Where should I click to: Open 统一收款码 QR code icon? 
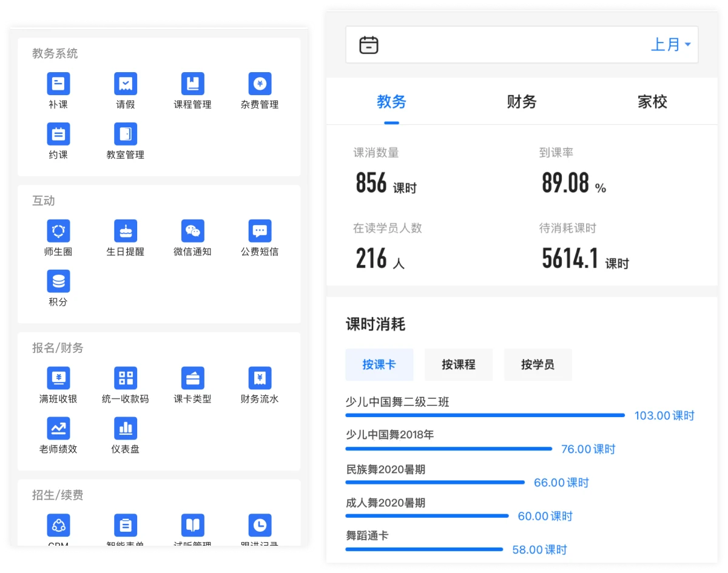126,378
